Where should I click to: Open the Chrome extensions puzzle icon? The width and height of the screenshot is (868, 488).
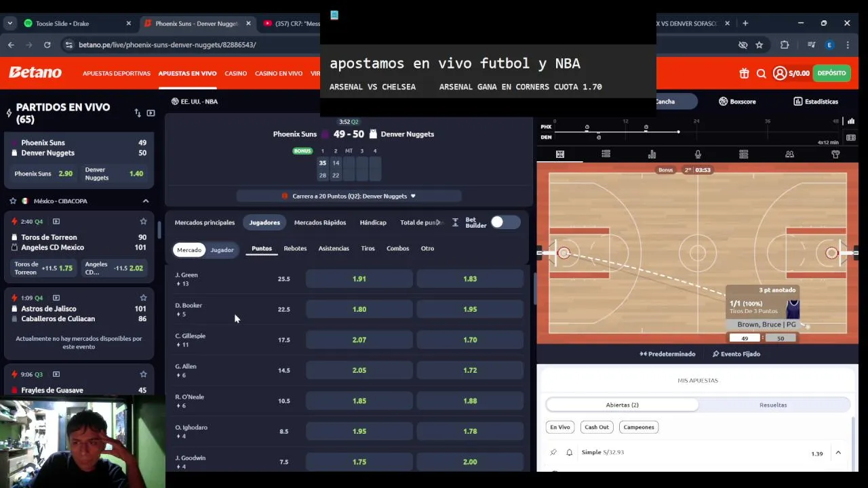tap(785, 45)
